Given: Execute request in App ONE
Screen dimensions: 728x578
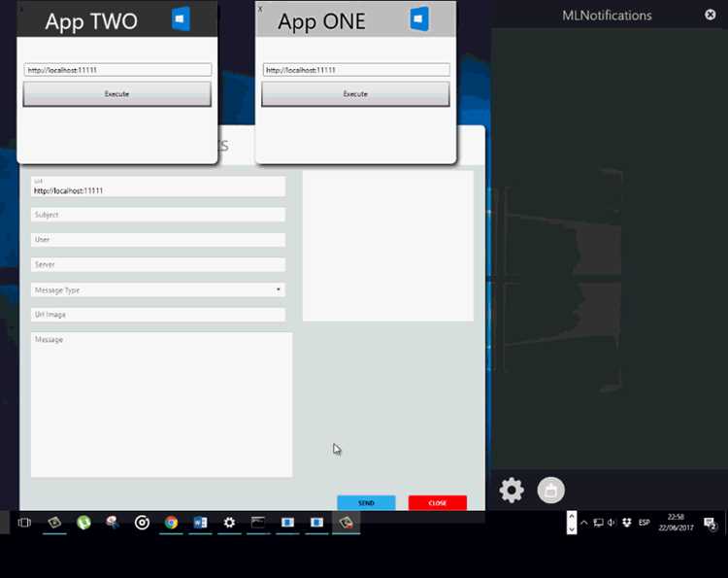Looking at the screenshot, I should pos(355,94).
